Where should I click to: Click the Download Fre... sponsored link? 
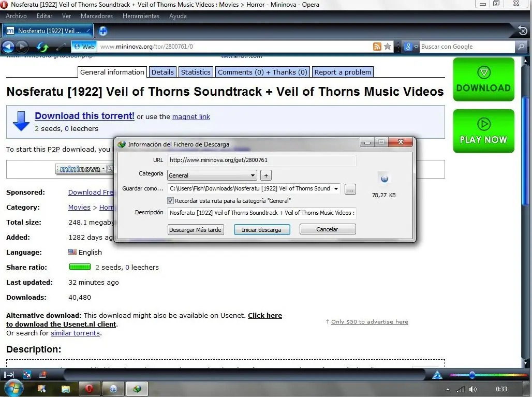(x=91, y=193)
